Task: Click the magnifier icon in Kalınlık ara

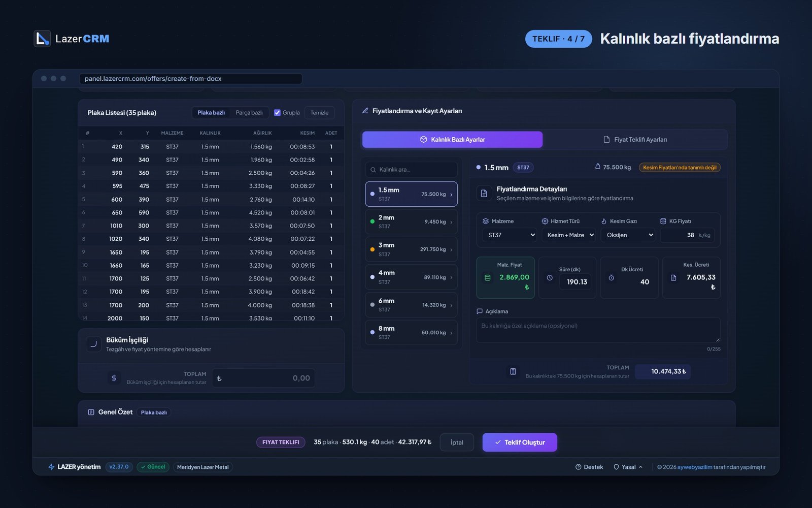Action: coord(373,170)
